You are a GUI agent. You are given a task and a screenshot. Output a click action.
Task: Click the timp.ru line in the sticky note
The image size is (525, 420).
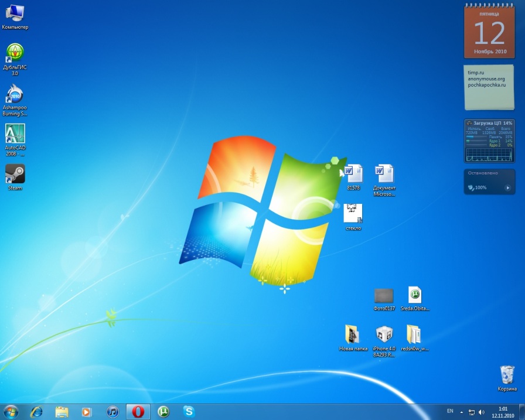click(476, 72)
